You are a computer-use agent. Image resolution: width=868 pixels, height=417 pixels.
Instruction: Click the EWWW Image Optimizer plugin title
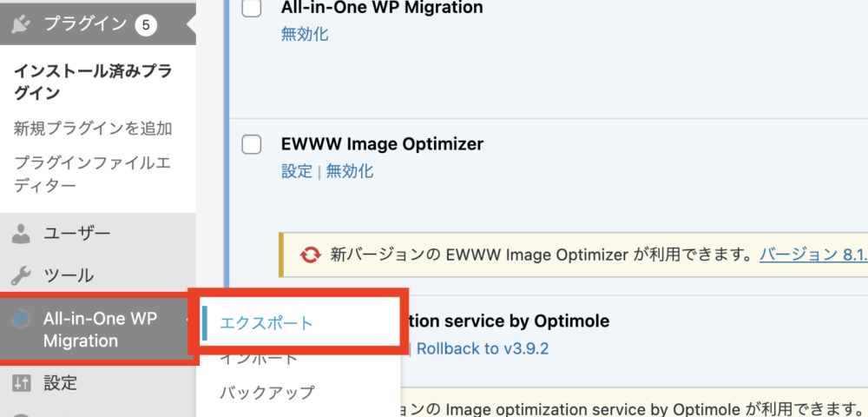click(x=383, y=144)
